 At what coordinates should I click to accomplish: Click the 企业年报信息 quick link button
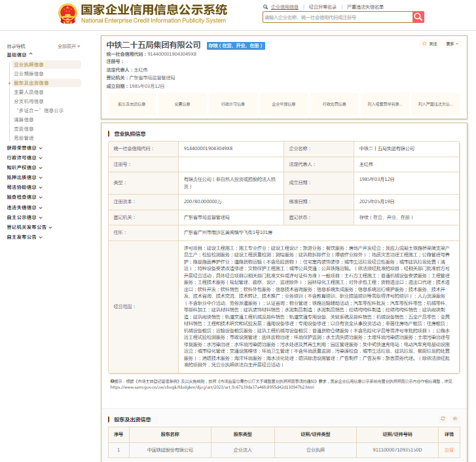pos(274,104)
